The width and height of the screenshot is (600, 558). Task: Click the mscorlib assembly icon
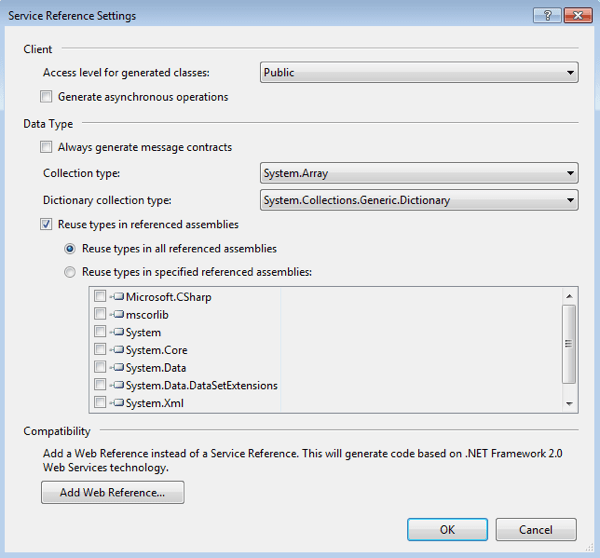(x=117, y=315)
